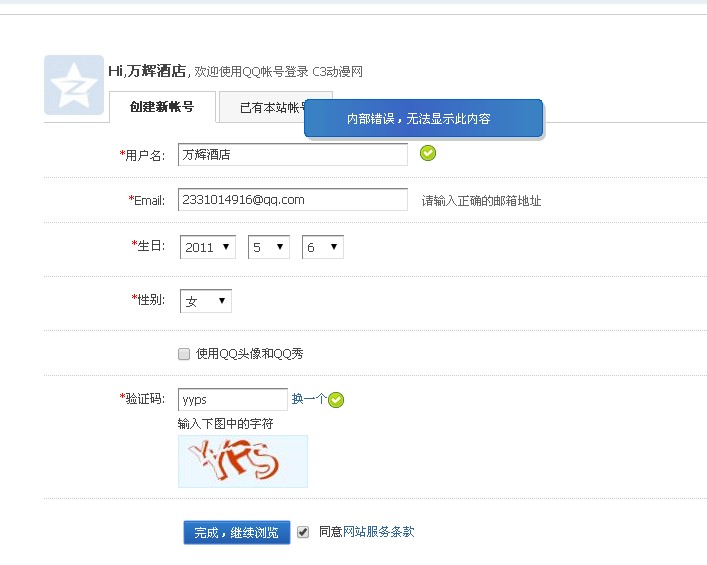Viewport: 707px width, 565px height.
Task: Click the 请输入正确的邮箱地址 message
Action: (x=481, y=201)
